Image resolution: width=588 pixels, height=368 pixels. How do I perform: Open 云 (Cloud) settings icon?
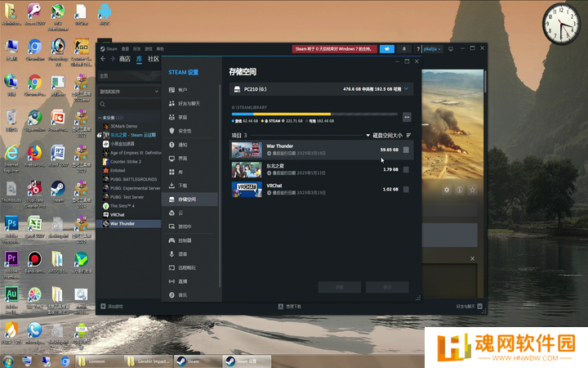(171, 213)
